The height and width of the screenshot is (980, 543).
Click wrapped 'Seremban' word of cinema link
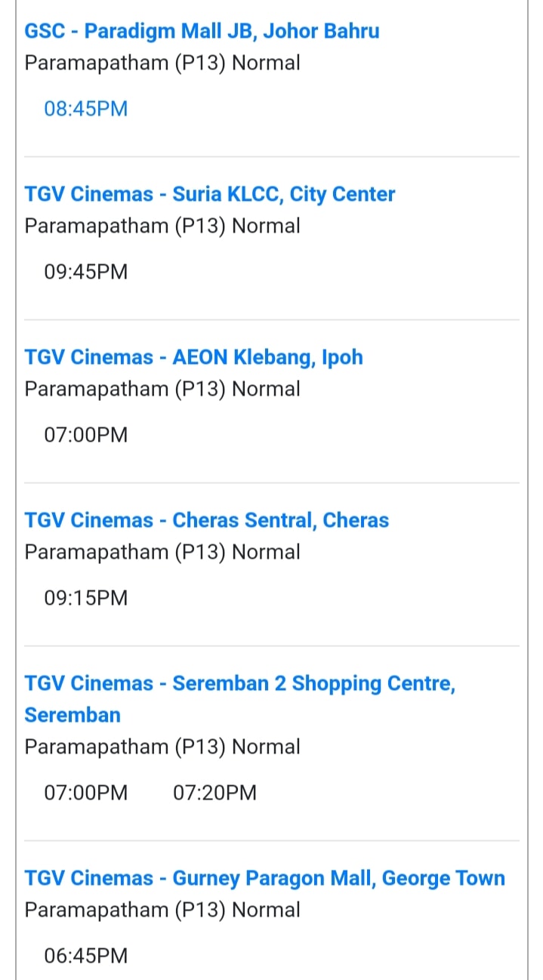point(73,714)
